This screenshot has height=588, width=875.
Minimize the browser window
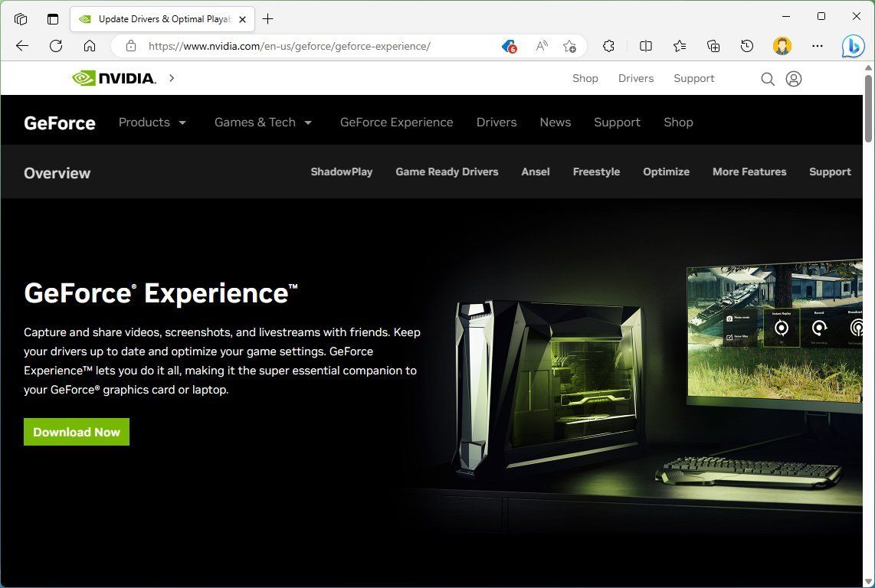(786, 16)
